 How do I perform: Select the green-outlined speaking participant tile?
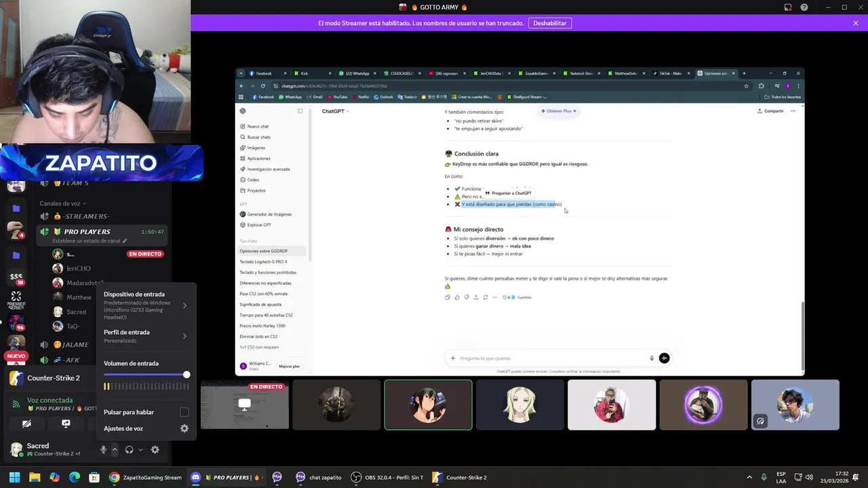(x=429, y=405)
